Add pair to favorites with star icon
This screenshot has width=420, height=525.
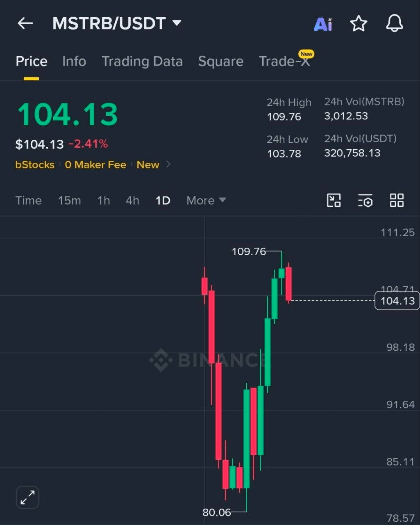coord(359,23)
